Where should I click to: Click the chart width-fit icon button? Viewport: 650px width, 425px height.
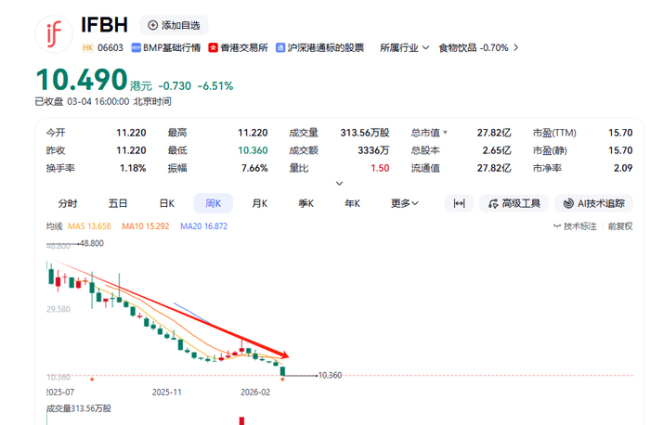[x=459, y=204]
